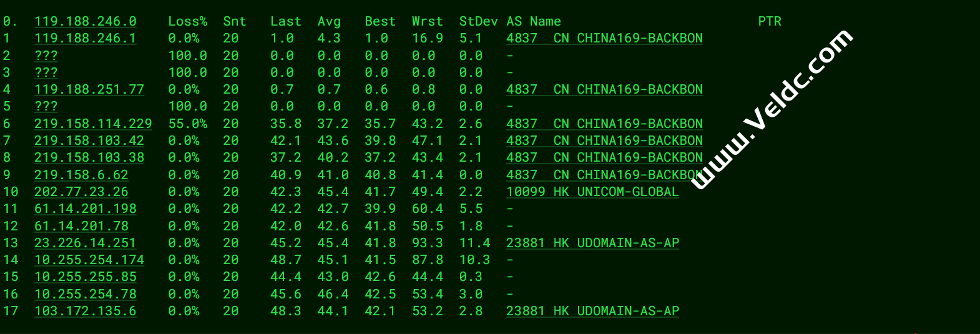The height and width of the screenshot is (334, 980).
Task: Open IP link 23.226.14.251
Action: (x=86, y=243)
